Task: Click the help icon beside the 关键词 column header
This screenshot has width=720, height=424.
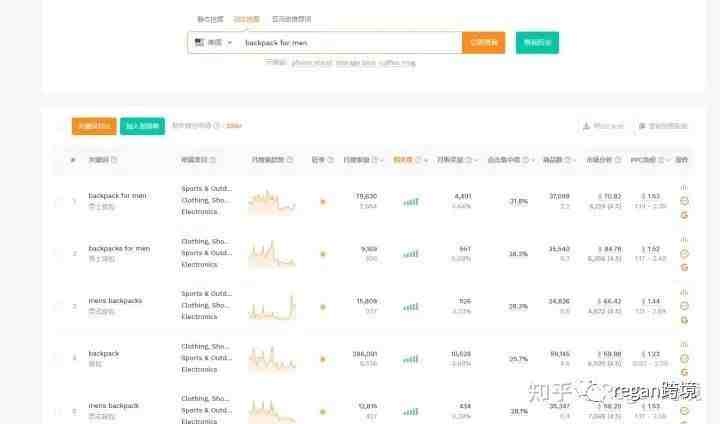Action: click(114, 160)
